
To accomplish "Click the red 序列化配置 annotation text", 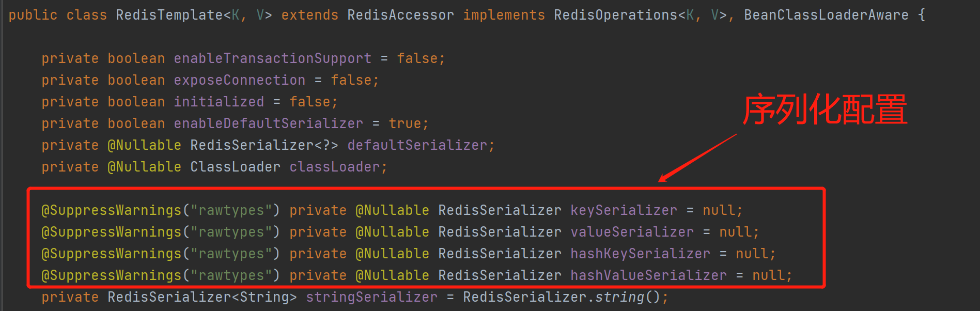I will pos(825,110).
